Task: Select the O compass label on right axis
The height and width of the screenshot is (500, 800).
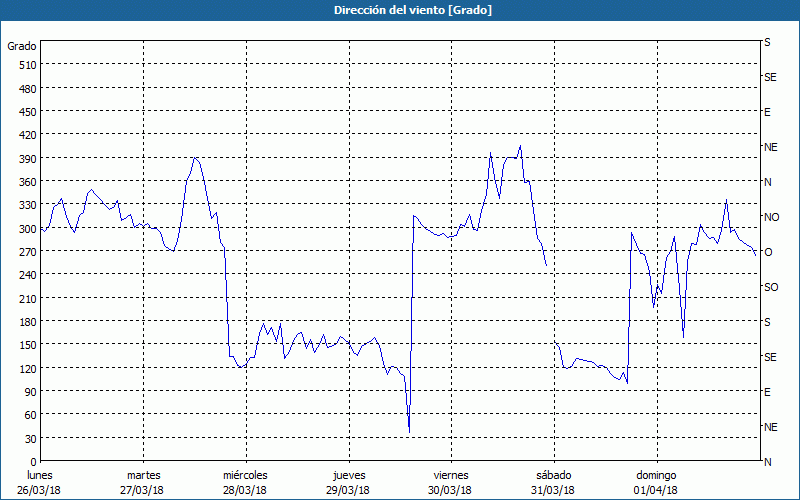Action: (768, 252)
